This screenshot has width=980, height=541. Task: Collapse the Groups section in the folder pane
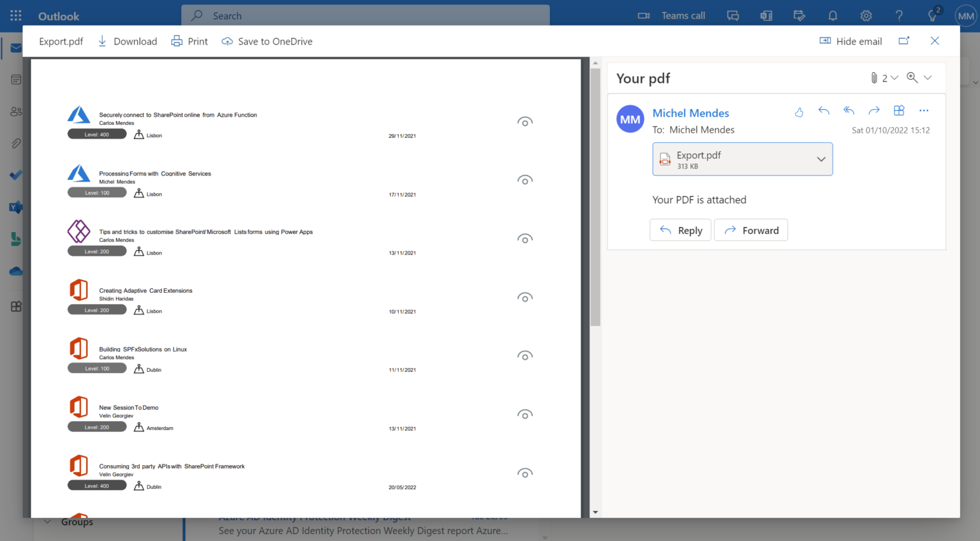[48, 521]
